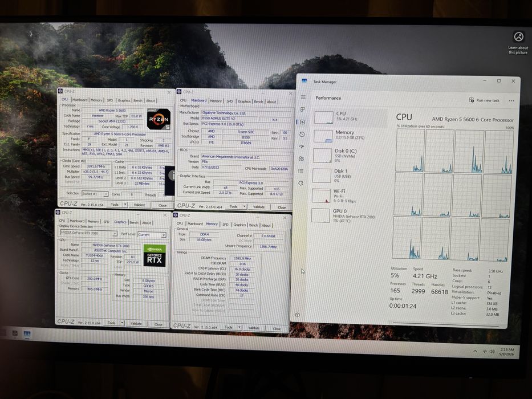Open Tools dropdown arrow in CPU-Z CPU window

coord(125,205)
